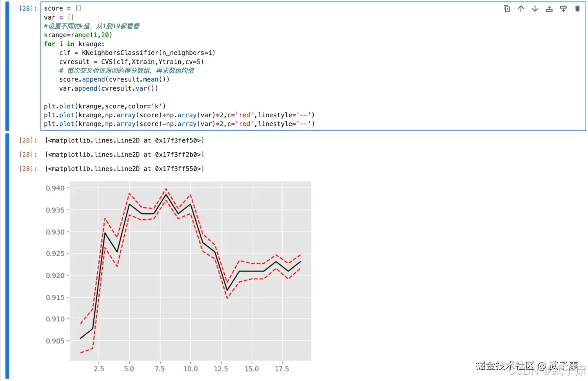Click the 10.0 x-axis tick label
Viewport: 588px width, 381px height.
point(191,369)
